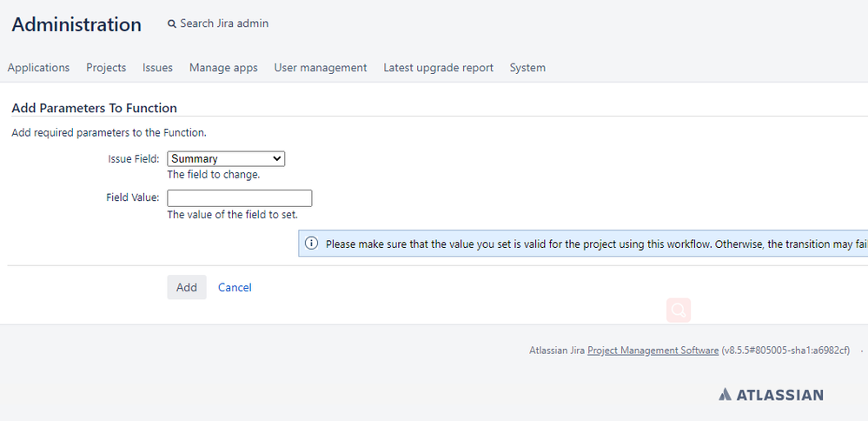This screenshot has height=421, width=868.
Task: Open the Applications admin tab
Action: (39, 68)
